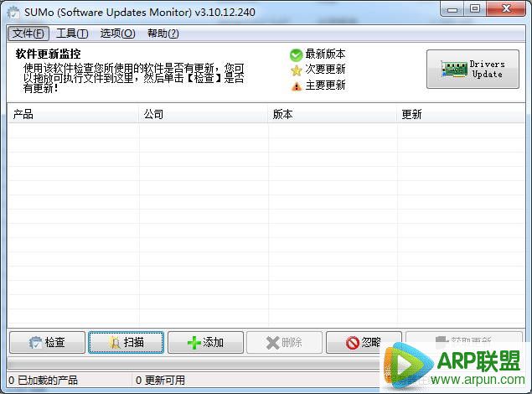Image resolution: width=532 pixels, height=394 pixels.
Task: Click the green plus icon on 添加
Action: 194,343
